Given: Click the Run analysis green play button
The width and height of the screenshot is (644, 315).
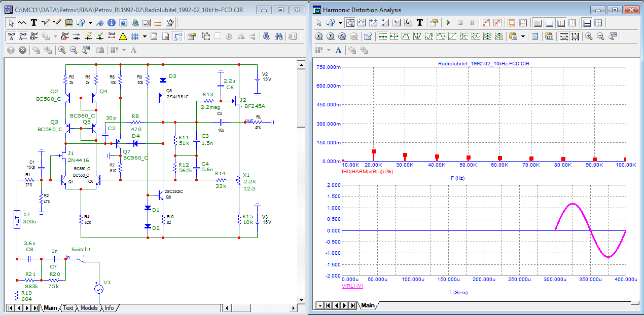Looking at the screenshot, I should point(448,23).
